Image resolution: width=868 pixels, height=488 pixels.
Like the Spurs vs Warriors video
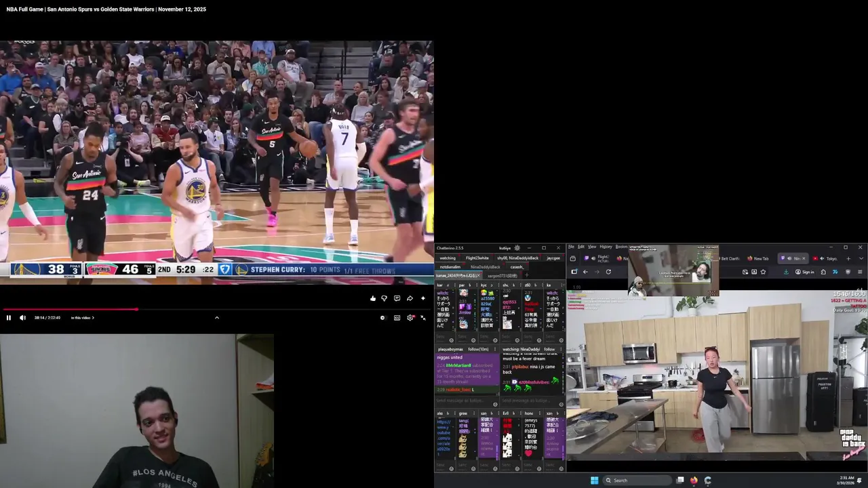(373, 298)
